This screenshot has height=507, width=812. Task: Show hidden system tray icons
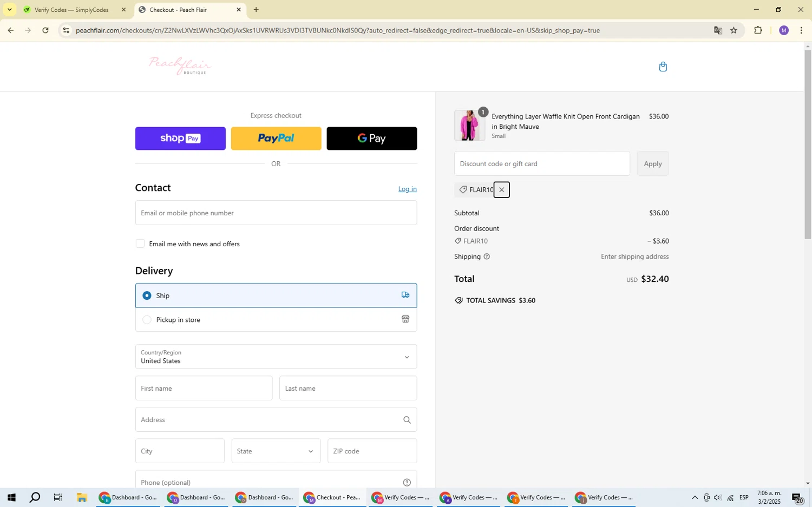(x=695, y=498)
